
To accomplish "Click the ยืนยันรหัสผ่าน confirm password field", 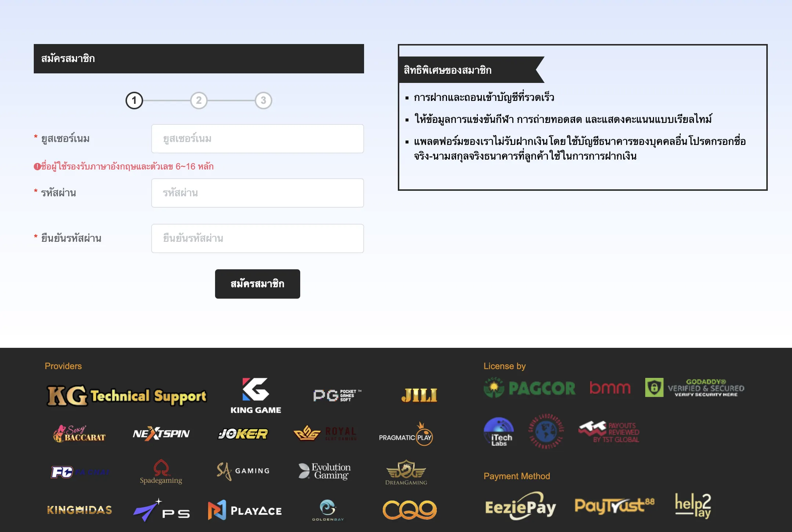I will (x=257, y=238).
